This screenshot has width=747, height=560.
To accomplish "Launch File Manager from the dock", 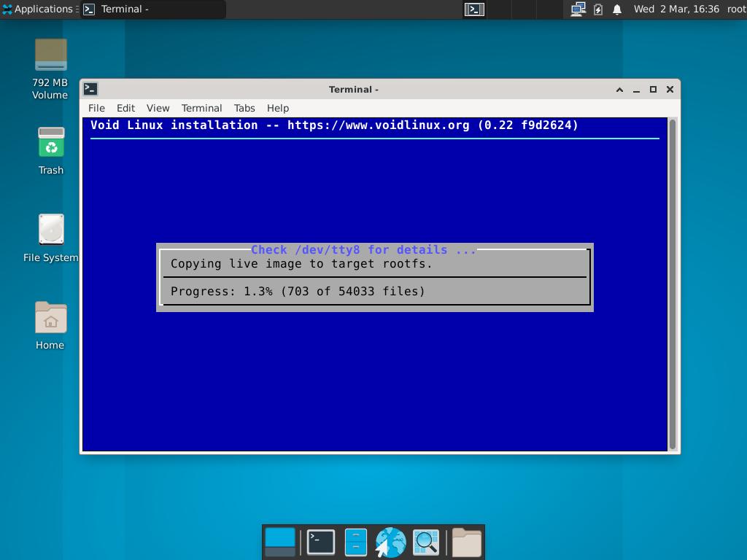I will click(355, 542).
